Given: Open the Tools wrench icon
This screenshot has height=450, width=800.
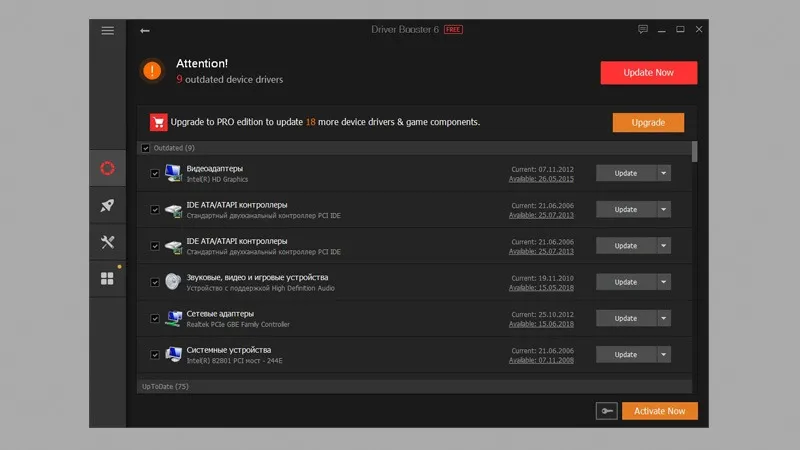Looking at the screenshot, I should (108, 242).
